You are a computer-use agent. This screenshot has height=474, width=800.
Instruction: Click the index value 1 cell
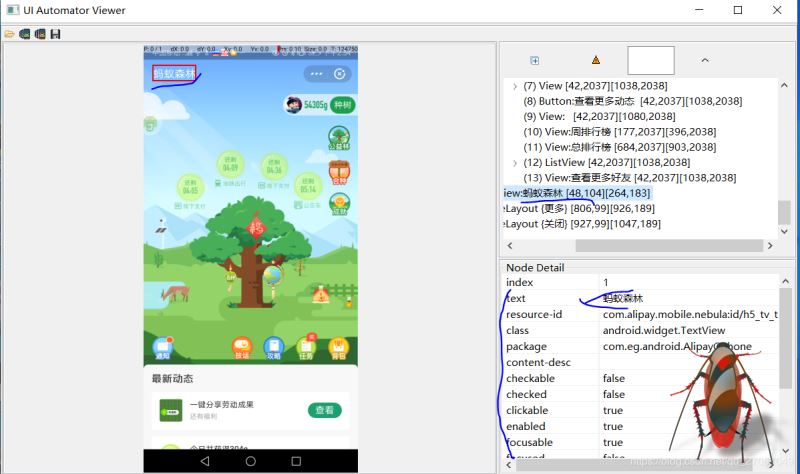pos(689,282)
